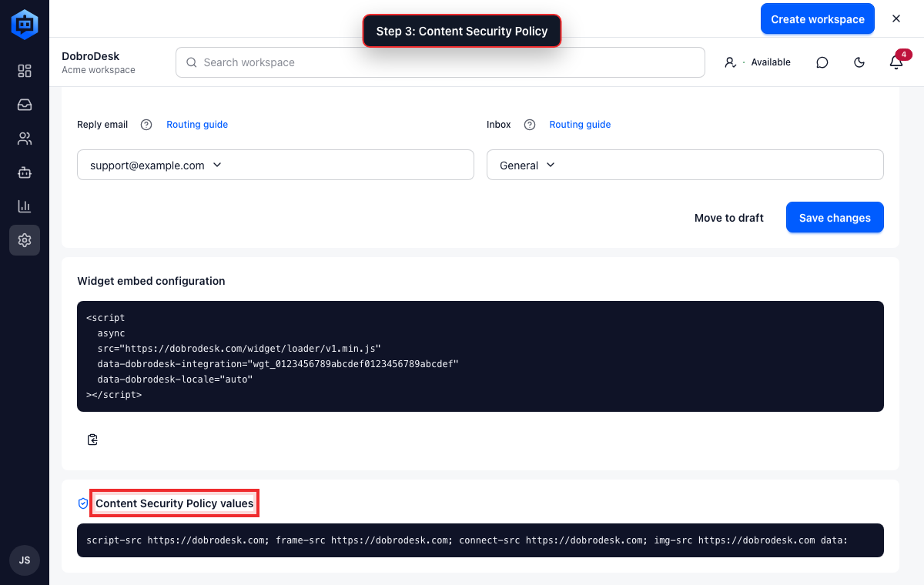Screen dimensions: 924x585
Task: Close the tour with X icon
Action: (896, 18)
